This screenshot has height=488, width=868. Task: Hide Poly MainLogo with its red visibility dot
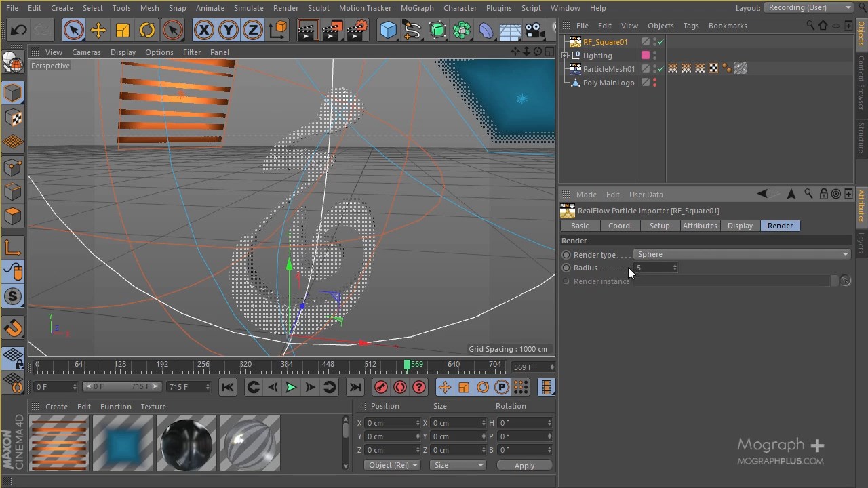pos(654,80)
